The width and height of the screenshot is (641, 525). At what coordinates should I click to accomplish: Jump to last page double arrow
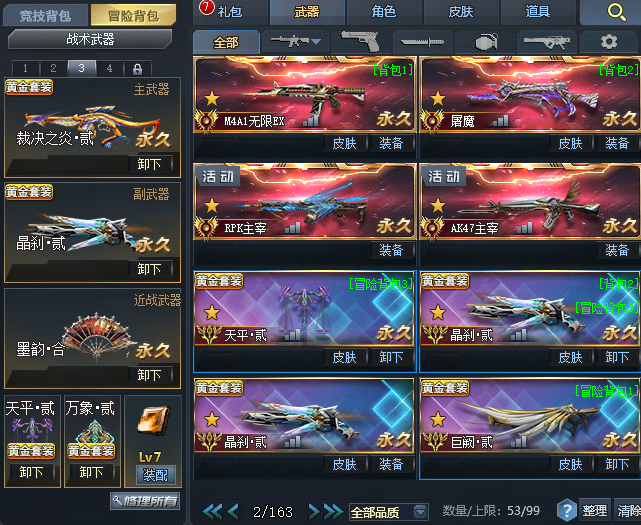pyautogui.click(x=333, y=511)
